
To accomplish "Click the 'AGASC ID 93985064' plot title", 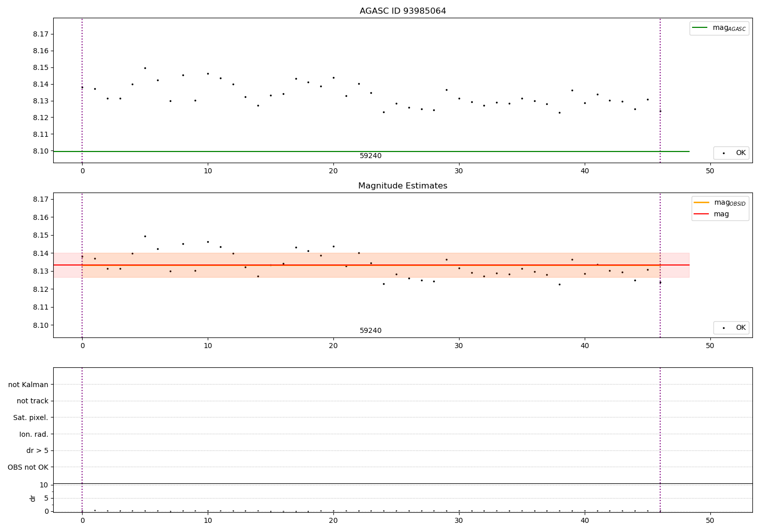I will click(x=403, y=11).
